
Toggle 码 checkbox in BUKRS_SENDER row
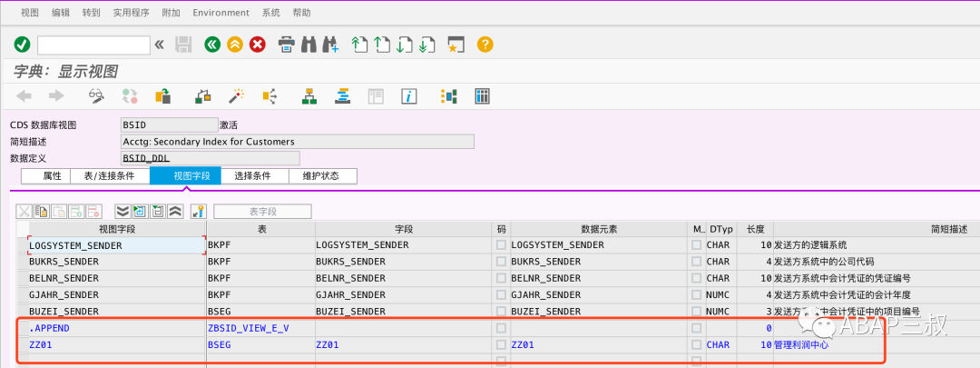point(501,262)
